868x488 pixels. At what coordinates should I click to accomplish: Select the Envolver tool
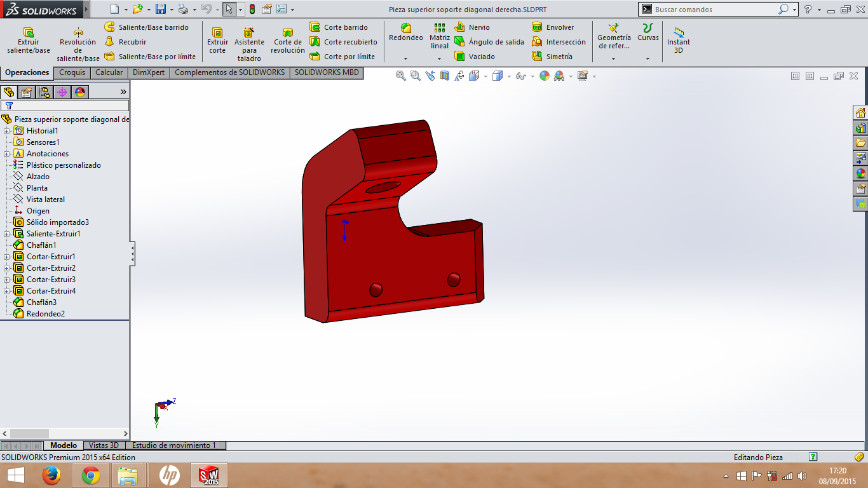pos(553,27)
